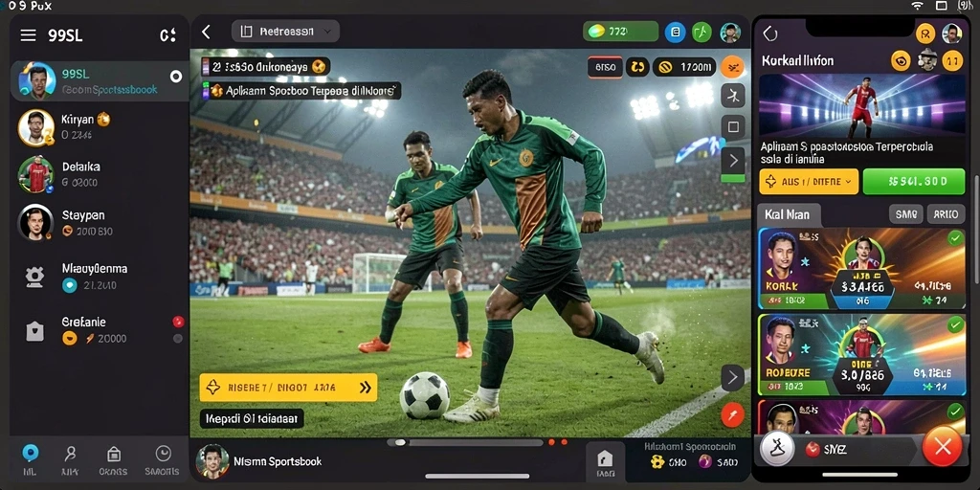The height and width of the screenshot is (490, 980).
Task: Toggle the green checkmark on the KORLK card
Action: pos(955,237)
